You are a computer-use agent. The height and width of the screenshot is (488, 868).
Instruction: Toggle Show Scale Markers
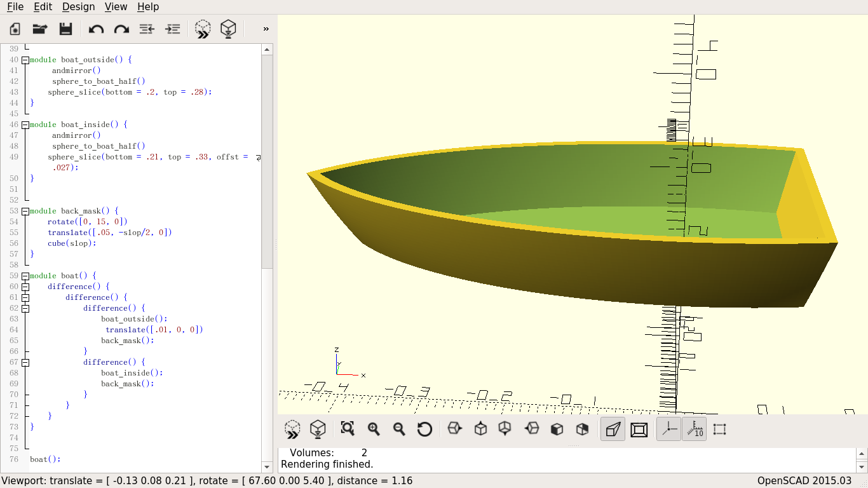(x=694, y=429)
